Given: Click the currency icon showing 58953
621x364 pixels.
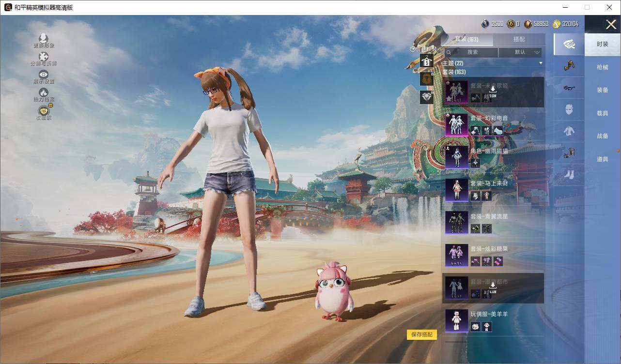Looking at the screenshot, I should pos(528,24).
